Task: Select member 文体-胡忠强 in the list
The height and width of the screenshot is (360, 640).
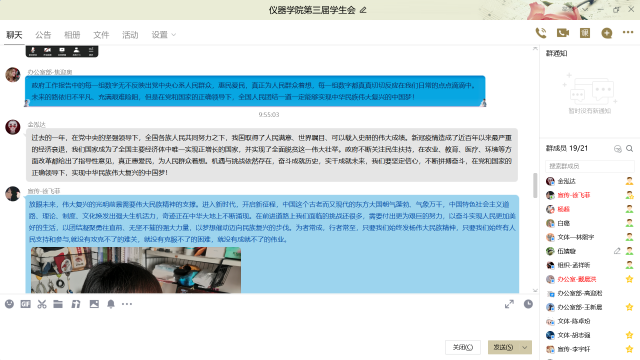Action: click(589, 335)
